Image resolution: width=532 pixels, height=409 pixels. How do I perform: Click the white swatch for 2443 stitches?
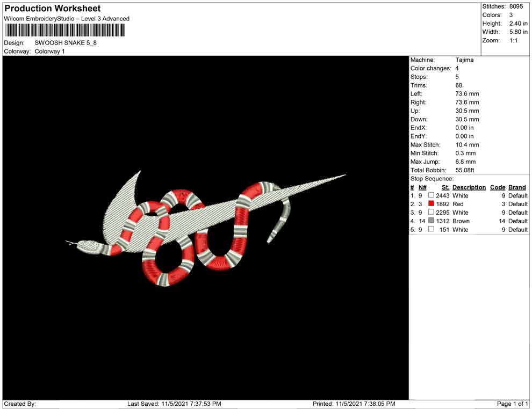pos(431,195)
